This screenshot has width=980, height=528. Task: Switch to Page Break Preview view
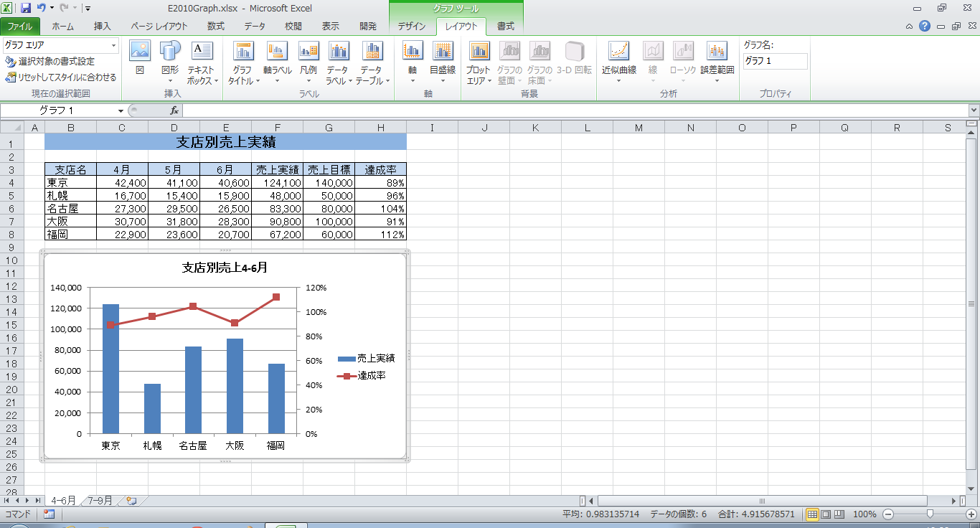(x=839, y=514)
